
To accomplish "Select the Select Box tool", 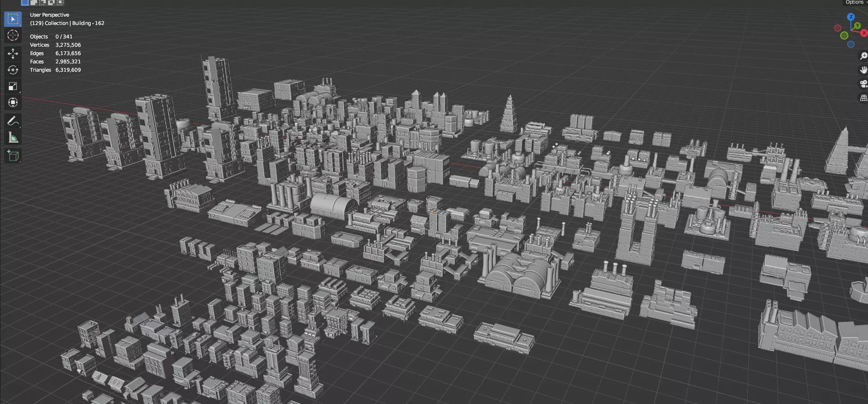I will coord(13,19).
